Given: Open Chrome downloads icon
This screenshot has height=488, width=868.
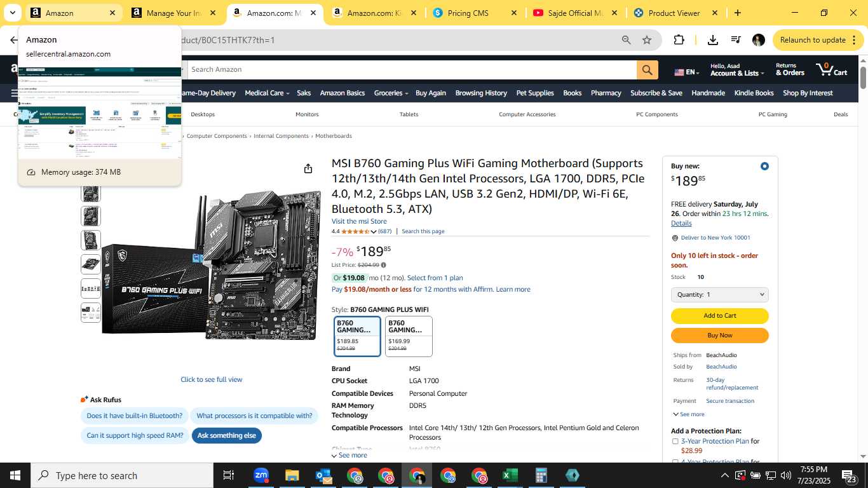Looking at the screenshot, I should pos(713,40).
